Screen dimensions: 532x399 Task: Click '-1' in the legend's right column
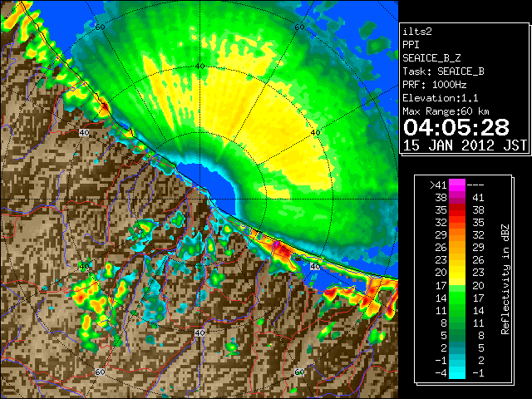tap(478, 373)
